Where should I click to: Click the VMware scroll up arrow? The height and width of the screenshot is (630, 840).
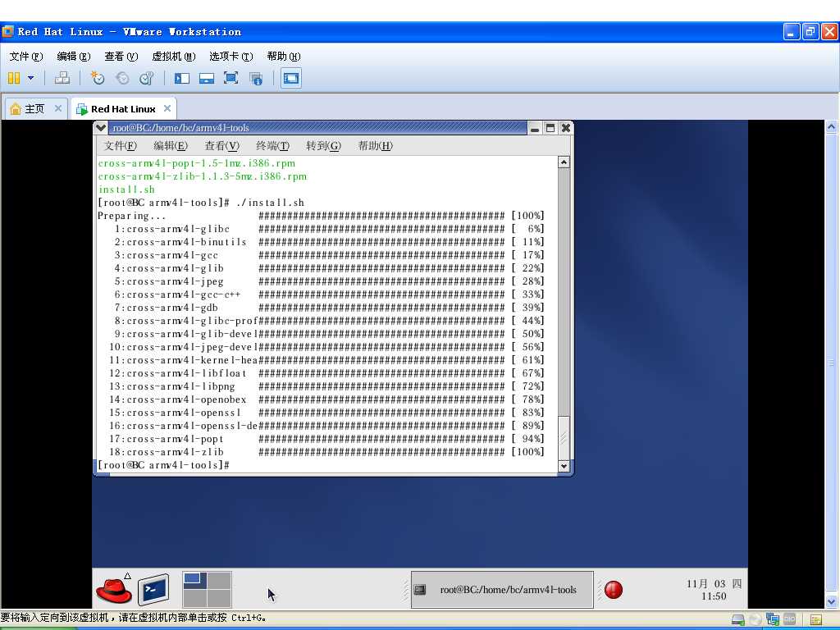point(831,127)
